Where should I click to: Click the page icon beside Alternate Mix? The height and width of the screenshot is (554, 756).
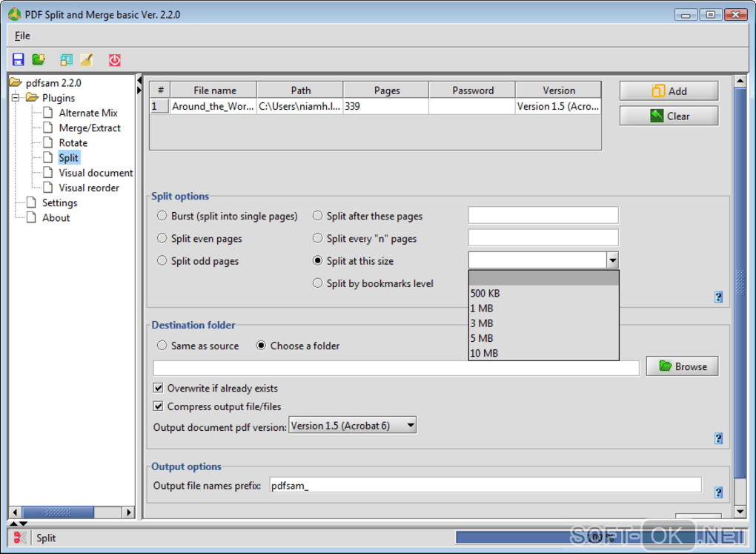click(48, 113)
